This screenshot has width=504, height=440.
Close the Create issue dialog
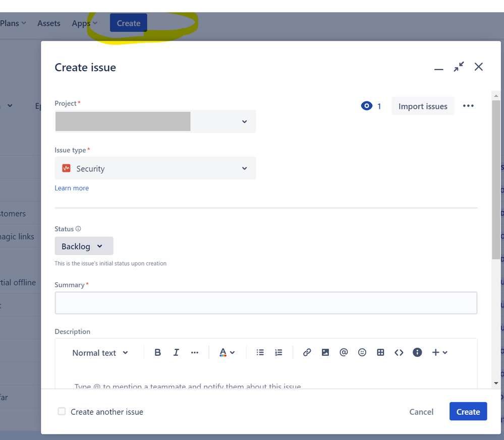(x=479, y=67)
